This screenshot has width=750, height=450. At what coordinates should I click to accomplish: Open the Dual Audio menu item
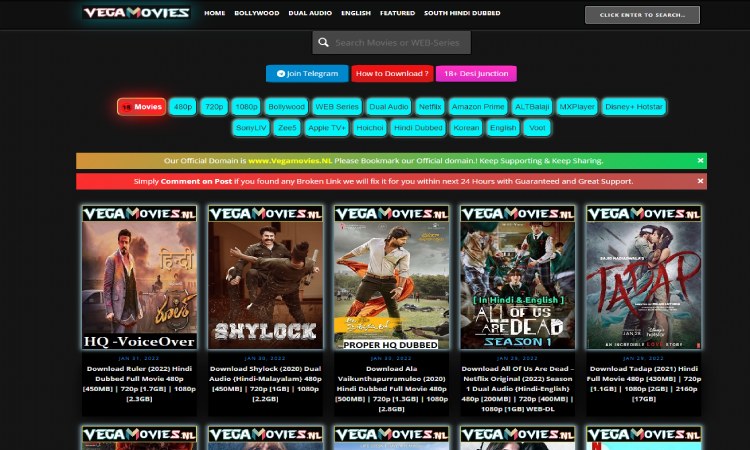(310, 13)
